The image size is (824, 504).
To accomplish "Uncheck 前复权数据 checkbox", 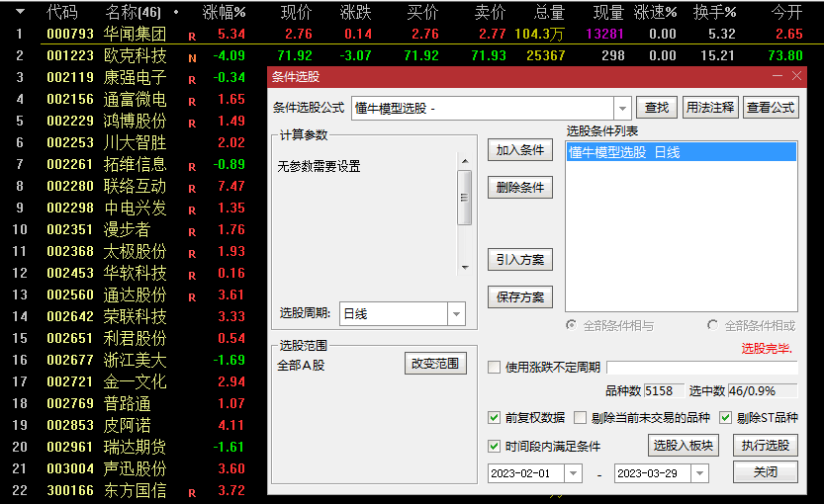I will tap(494, 418).
